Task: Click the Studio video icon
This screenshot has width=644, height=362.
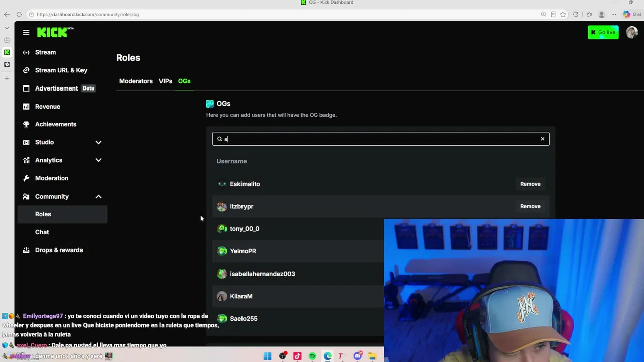Action: point(26,142)
